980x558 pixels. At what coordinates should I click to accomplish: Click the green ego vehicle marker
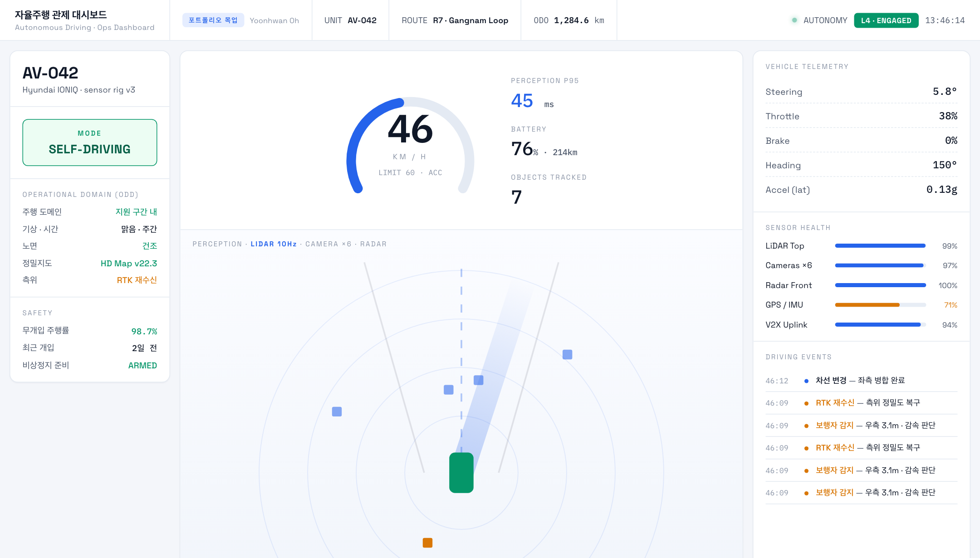[461, 472]
